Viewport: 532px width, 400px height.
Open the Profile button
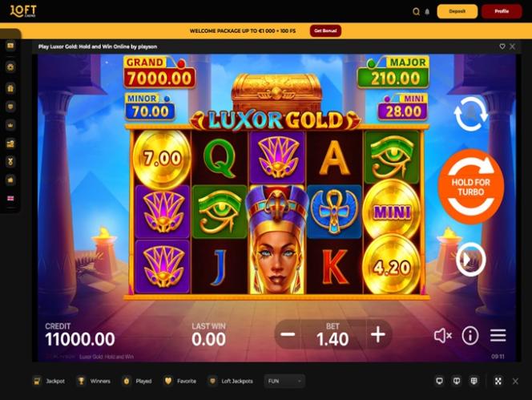point(502,11)
